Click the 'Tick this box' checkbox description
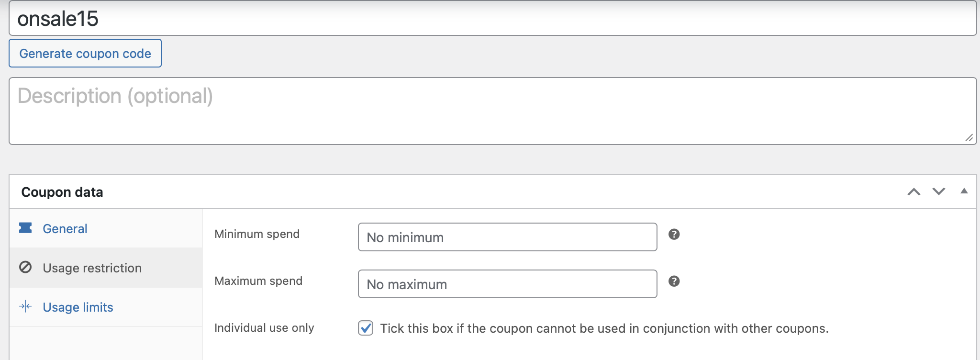 [x=604, y=328]
